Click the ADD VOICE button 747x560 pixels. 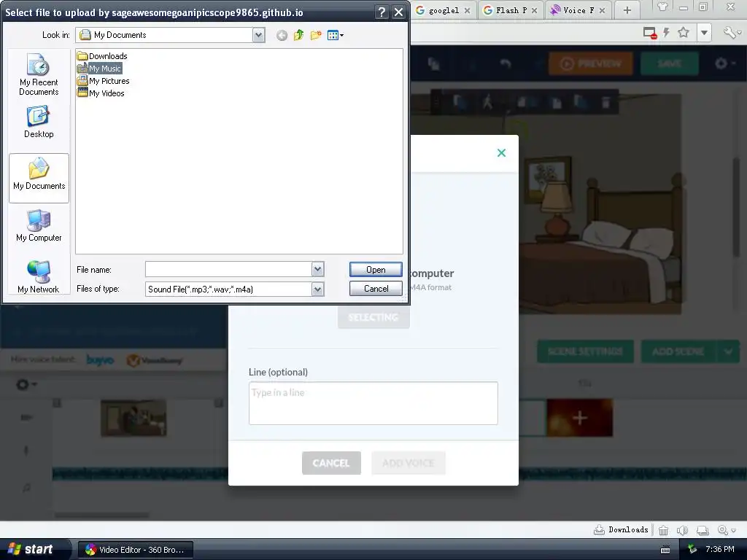(x=409, y=463)
